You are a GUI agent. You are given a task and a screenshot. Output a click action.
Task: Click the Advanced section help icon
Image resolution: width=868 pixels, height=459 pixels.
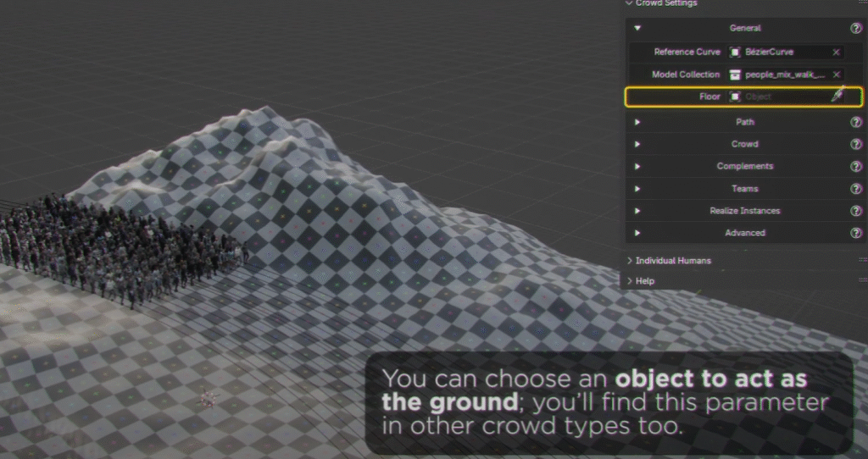click(855, 233)
